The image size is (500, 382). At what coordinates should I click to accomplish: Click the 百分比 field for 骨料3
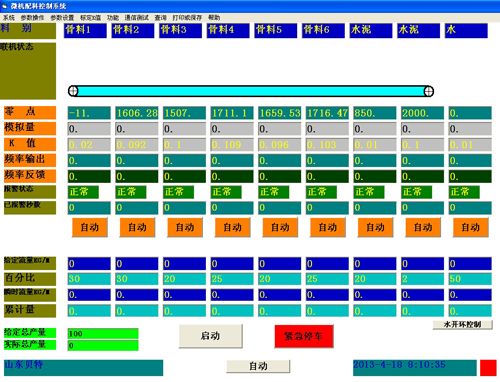184,279
